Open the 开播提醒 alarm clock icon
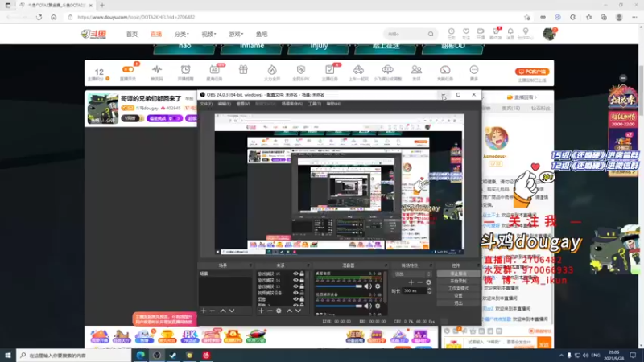 point(186,70)
